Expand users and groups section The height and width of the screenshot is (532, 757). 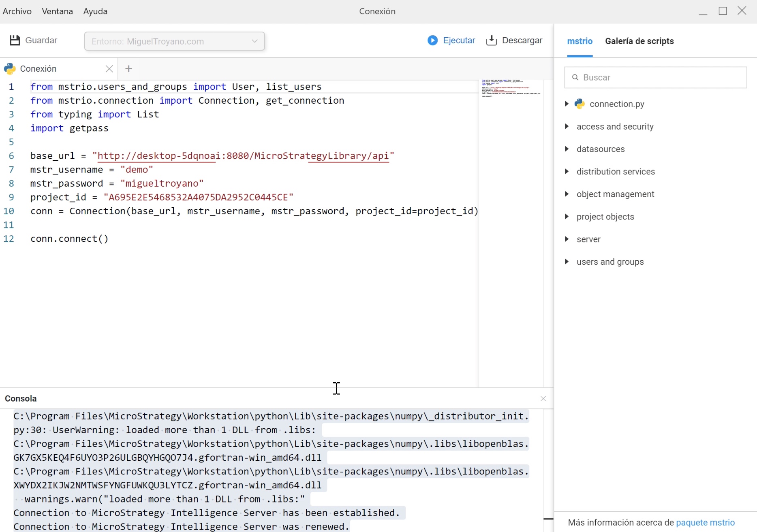point(567,262)
